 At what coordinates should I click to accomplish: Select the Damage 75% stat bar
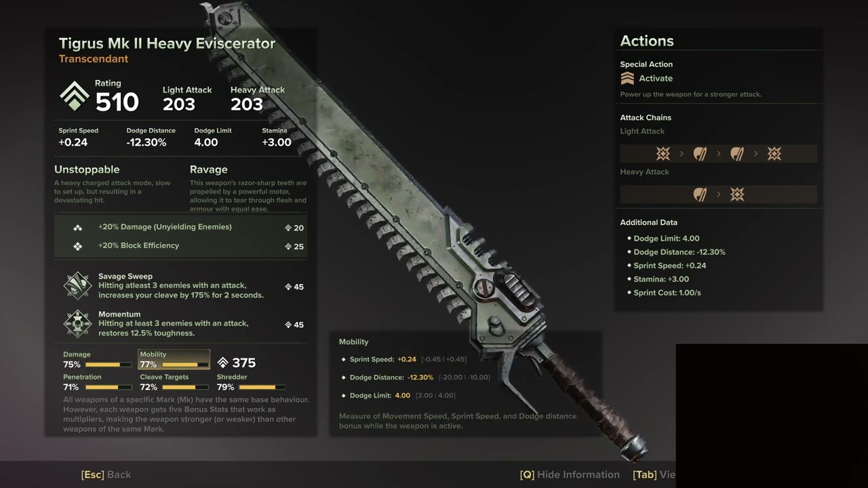pos(98,360)
